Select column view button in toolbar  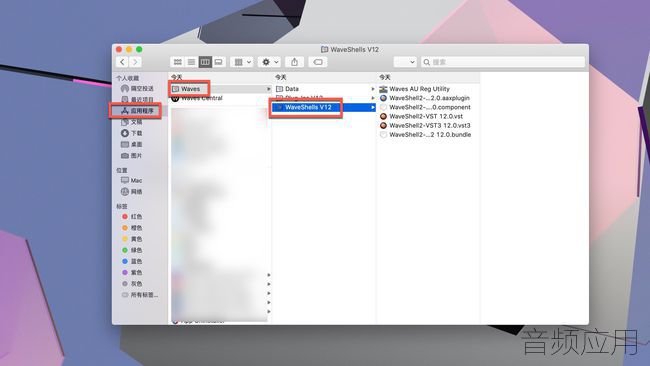tap(205, 62)
